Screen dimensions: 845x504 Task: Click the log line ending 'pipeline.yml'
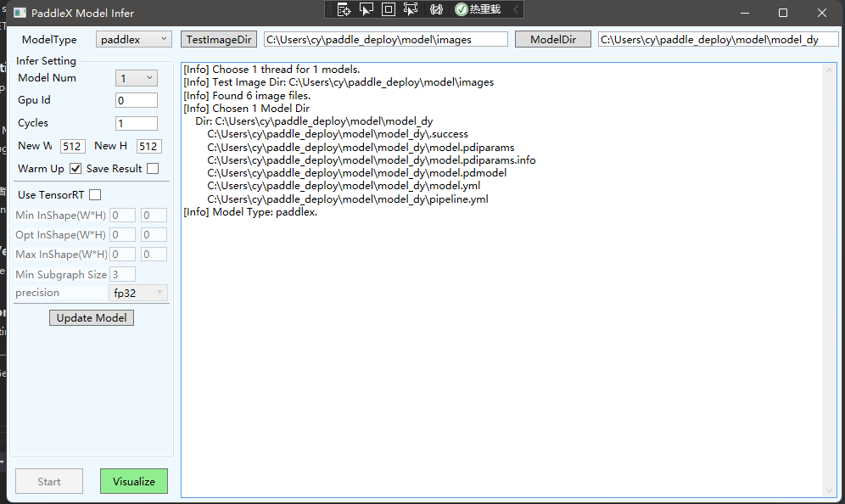click(x=348, y=199)
